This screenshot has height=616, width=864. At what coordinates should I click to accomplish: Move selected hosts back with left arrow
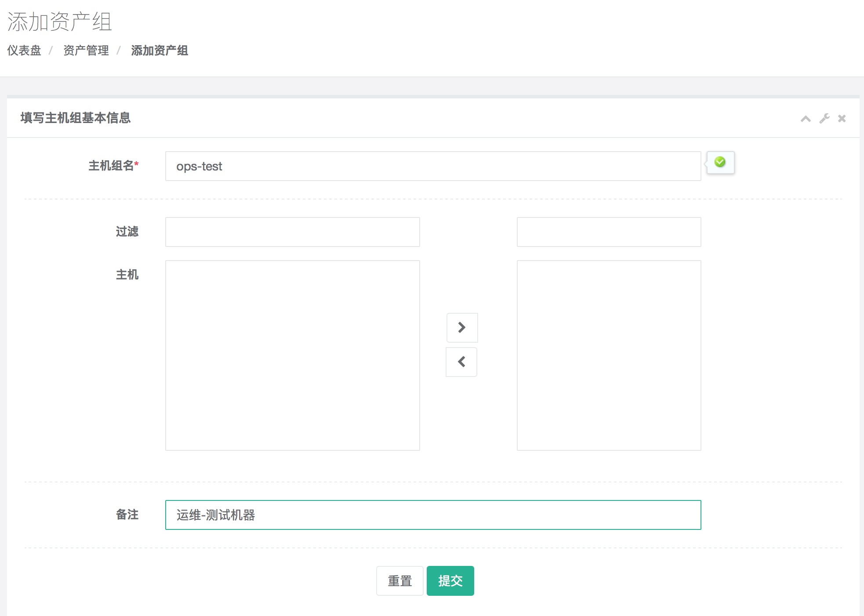461,362
